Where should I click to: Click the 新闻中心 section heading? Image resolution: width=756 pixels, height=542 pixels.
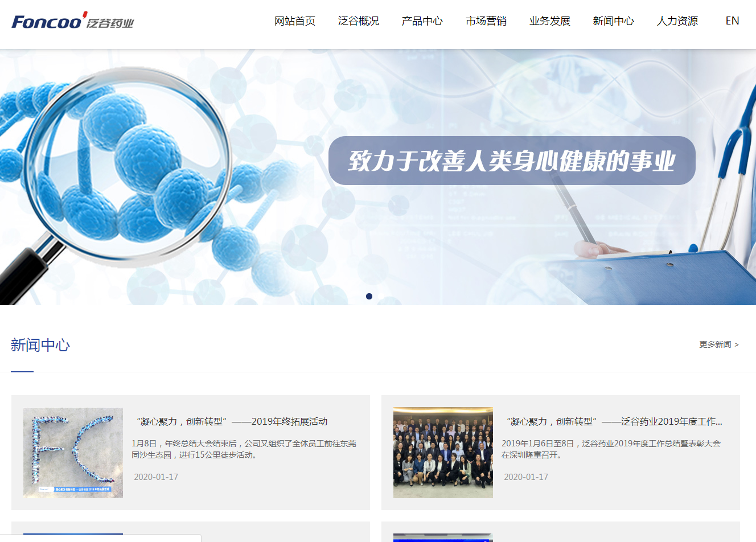tap(40, 344)
